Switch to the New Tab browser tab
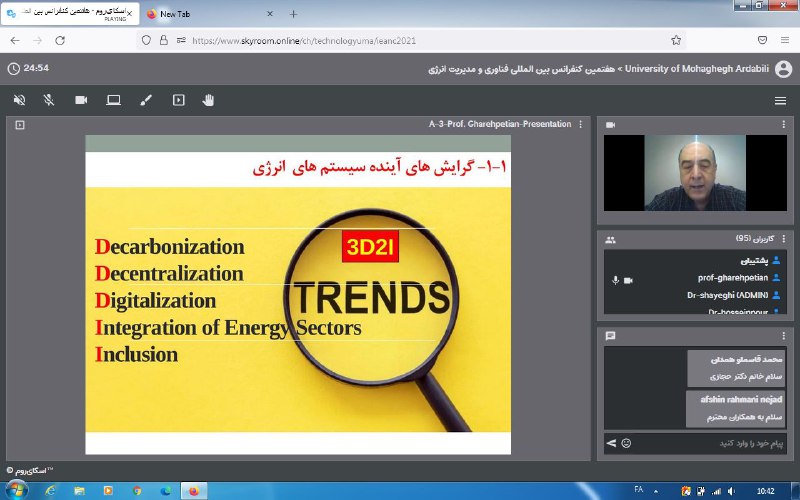The height and width of the screenshot is (500, 800). (209, 14)
